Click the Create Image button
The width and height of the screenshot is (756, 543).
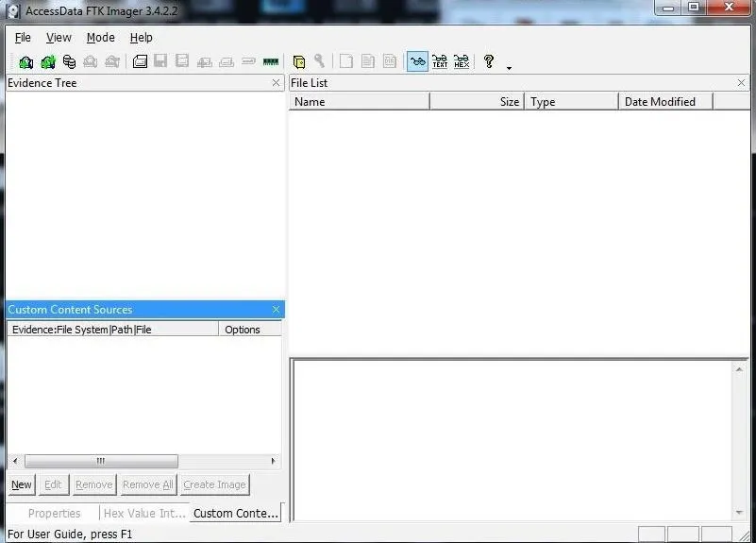point(214,484)
